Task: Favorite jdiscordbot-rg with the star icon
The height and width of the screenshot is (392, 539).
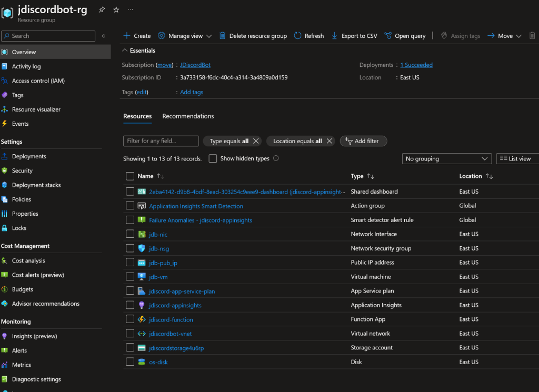Action: (116, 9)
